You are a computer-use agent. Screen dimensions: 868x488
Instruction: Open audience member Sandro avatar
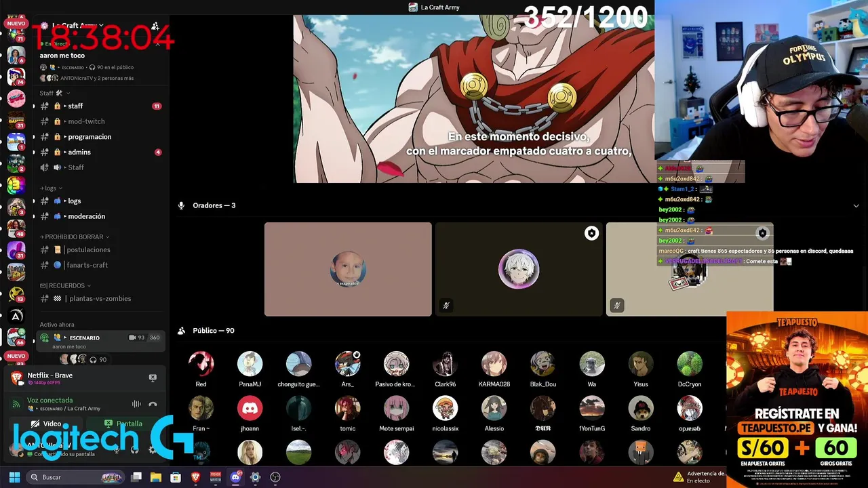pyautogui.click(x=640, y=409)
